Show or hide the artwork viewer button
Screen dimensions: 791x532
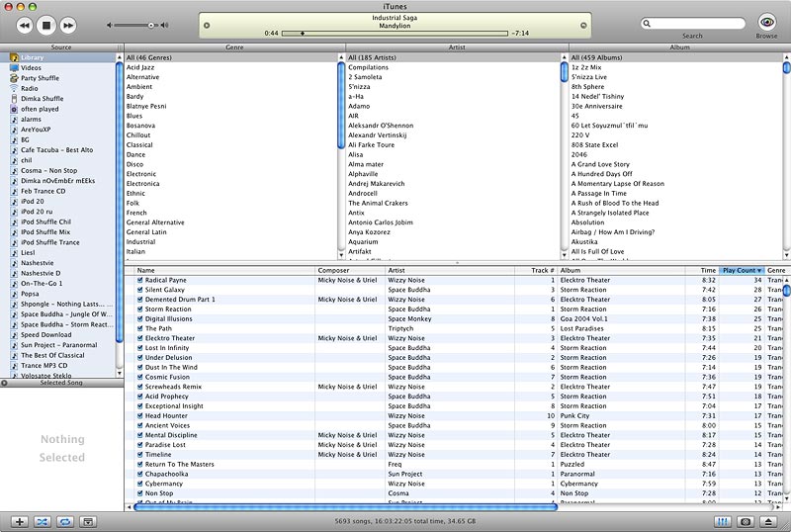point(88,522)
